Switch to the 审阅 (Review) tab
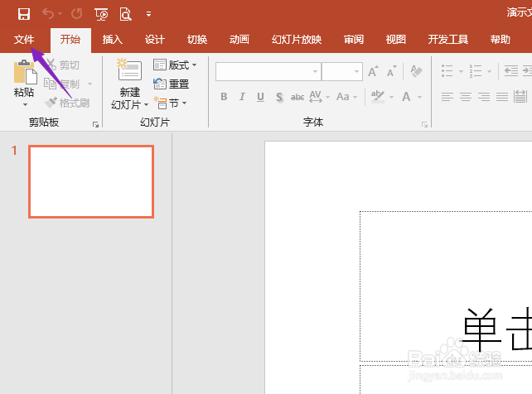 354,40
